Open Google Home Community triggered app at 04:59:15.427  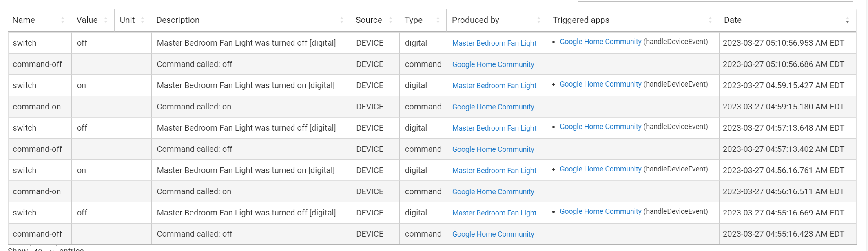[600, 84]
